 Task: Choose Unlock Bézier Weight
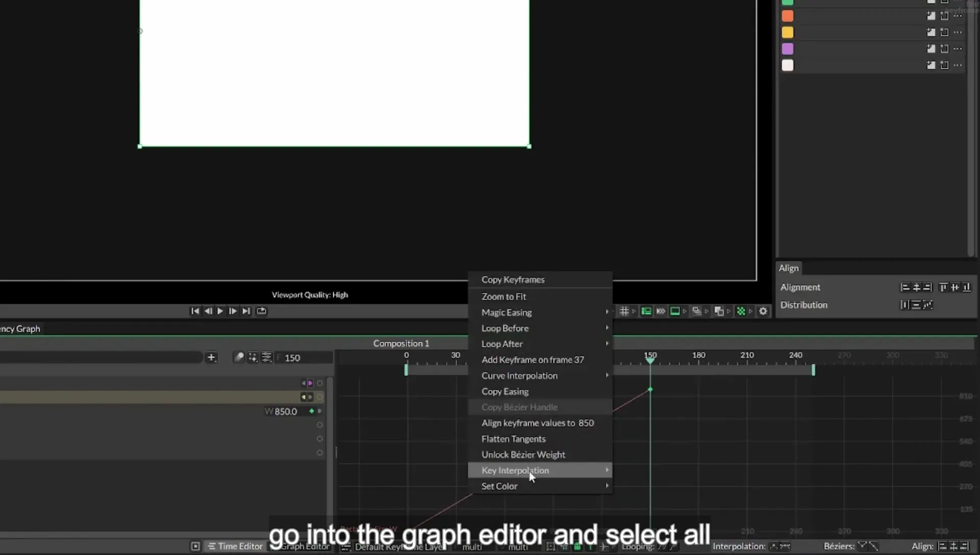coord(540,455)
